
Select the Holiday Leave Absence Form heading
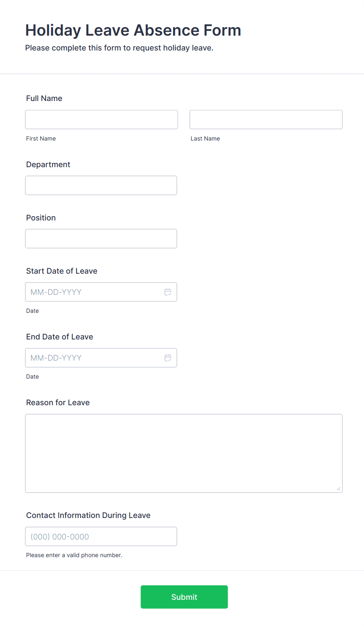pyautogui.click(x=133, y=30)
